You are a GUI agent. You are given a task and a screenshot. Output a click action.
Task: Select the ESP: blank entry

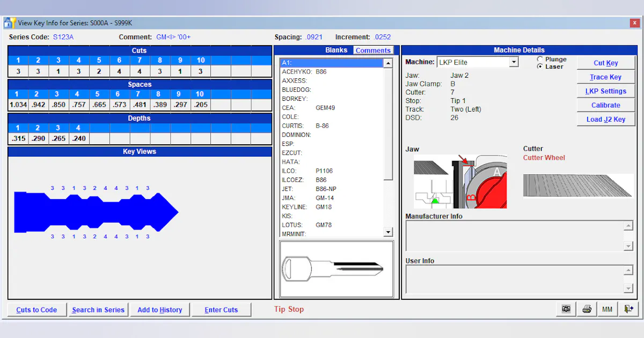pos(332,144)
